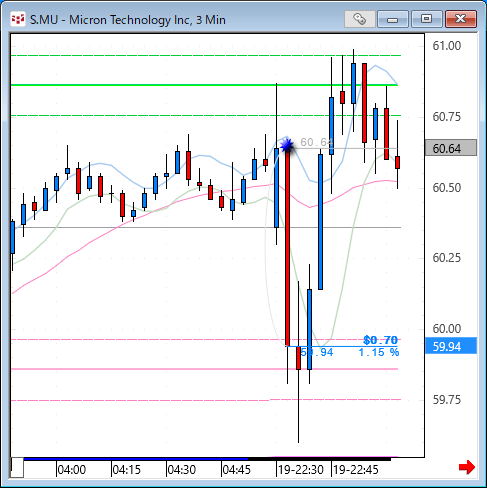Click the 04:30 time axis label

coord(182,470)
